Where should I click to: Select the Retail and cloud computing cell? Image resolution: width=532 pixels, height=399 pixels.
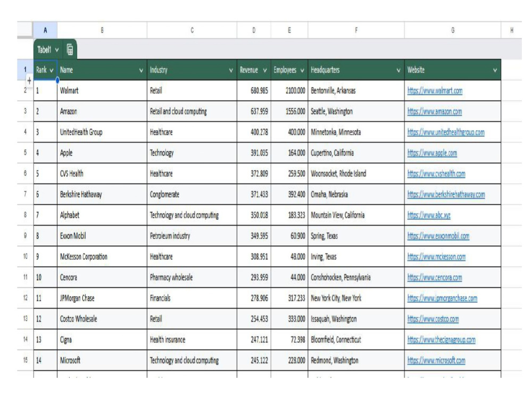point(192,111)
